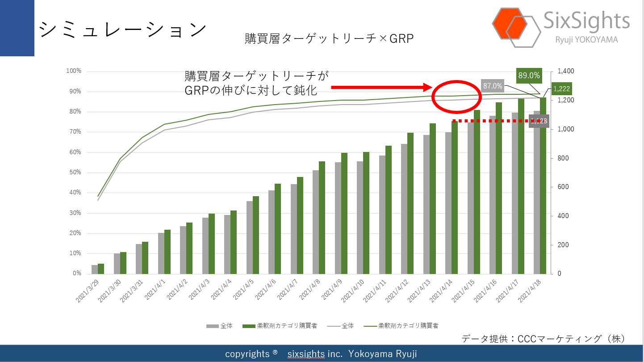Click the 89.0% green data label
Screen dimensions: 644x362
click(x=529, y=76)
